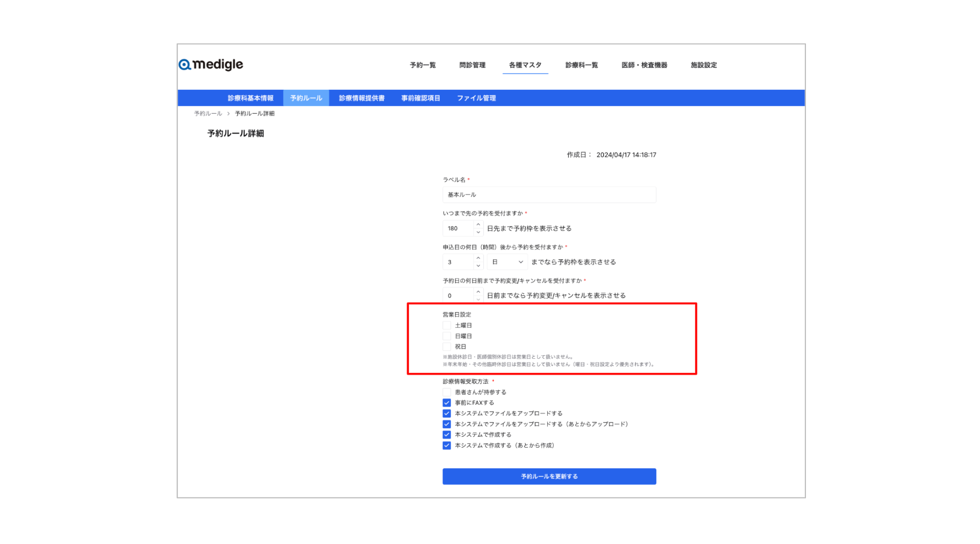This screenshot has height=544, width=980.
Task: Click the までなら予約枠を表示させる text
Action: click(574, 262)
